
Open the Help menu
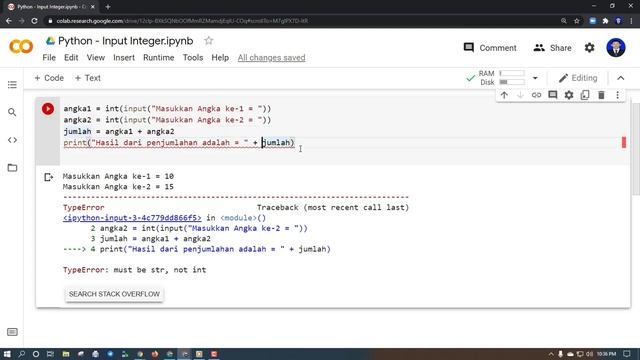click(x=220, y=58)
